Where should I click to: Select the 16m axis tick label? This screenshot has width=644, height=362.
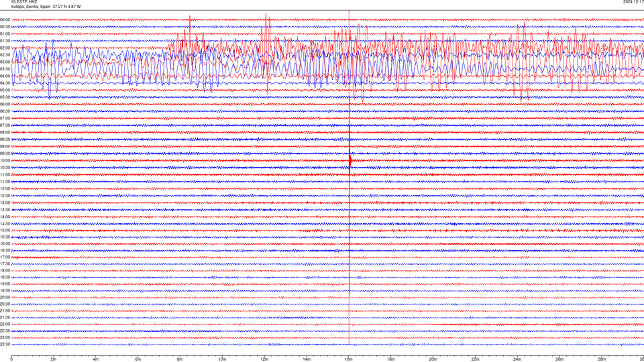click(x=349, y=359)
